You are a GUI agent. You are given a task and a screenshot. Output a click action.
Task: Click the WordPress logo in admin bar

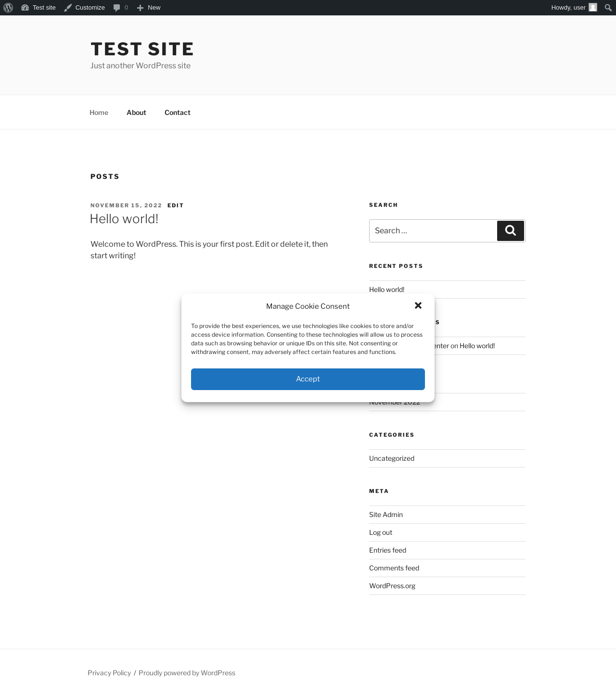(x=8, y=8)
